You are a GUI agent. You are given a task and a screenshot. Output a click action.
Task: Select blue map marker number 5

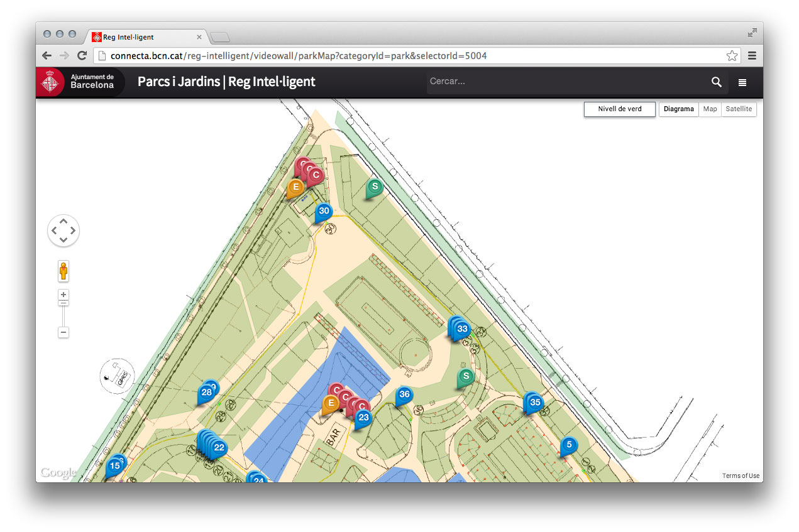[x=568, y=445]
